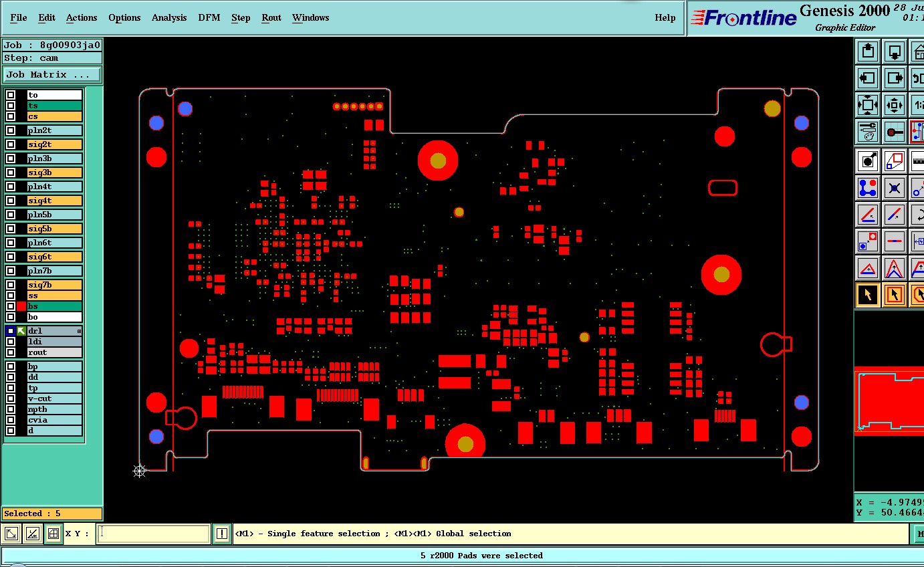This screenshot has width=924, height=567.
Task: Select the sig3b layer name
Action: pos(54,173)
